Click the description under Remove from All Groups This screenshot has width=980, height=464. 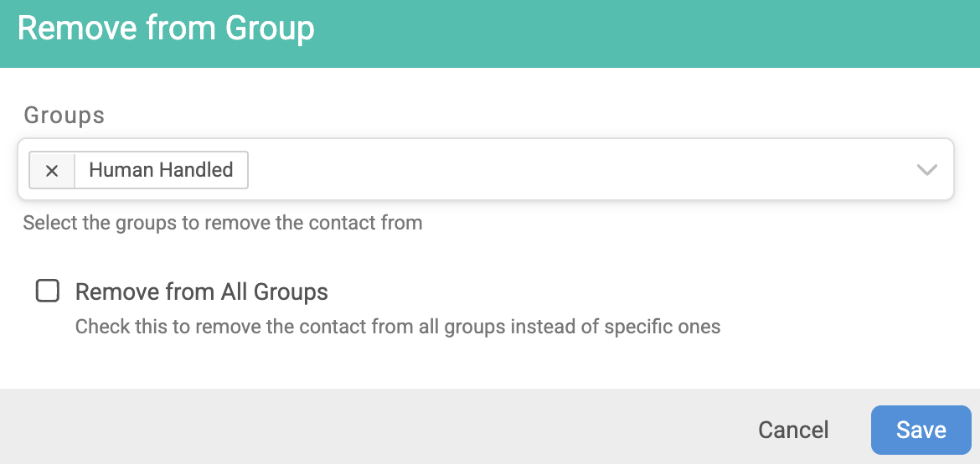point(398,327)
